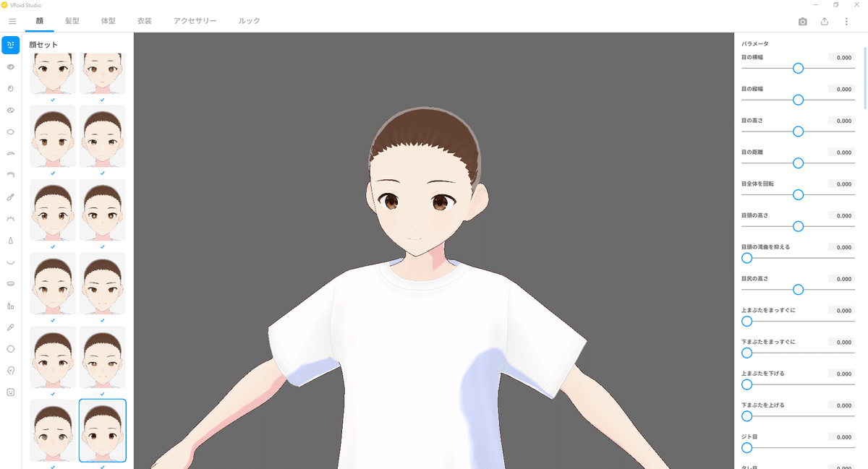The height and width of the screenshot is (469, 868).
Task: Select the lips category icon
Action: point(11,283)
